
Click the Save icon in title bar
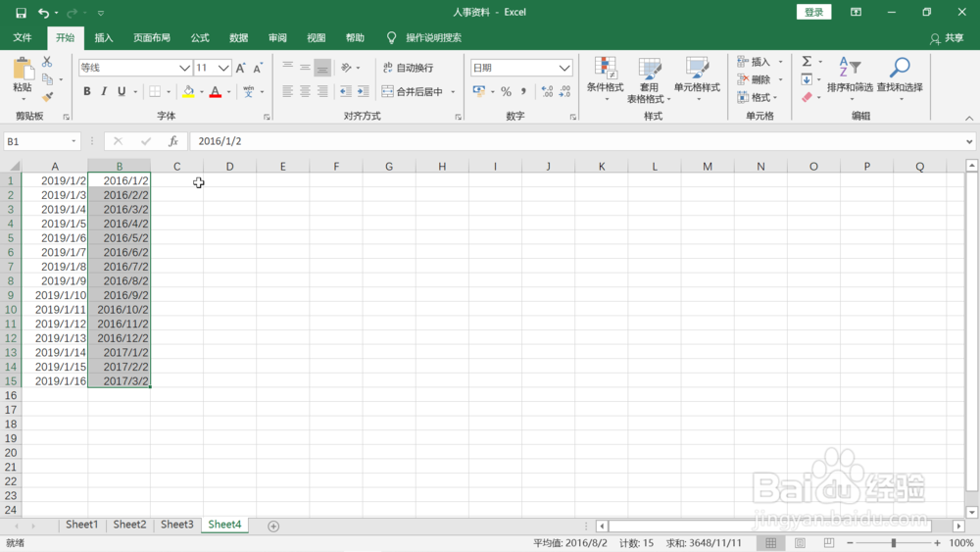click(21, 13)
